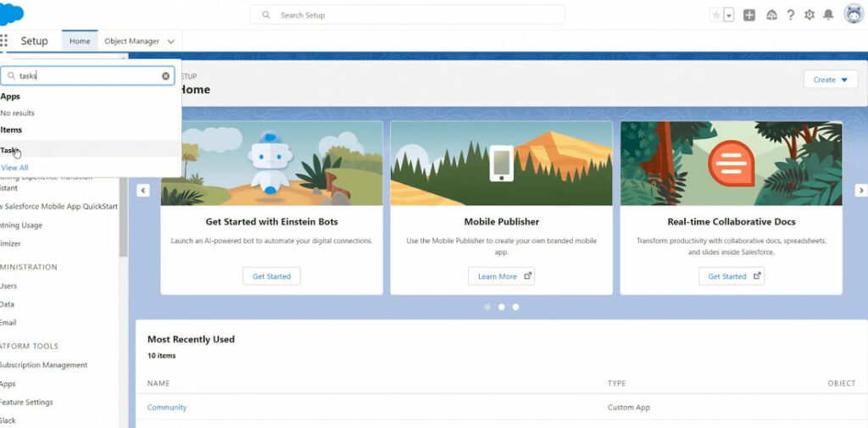Sort by the TYPE column header

(617, 383)
